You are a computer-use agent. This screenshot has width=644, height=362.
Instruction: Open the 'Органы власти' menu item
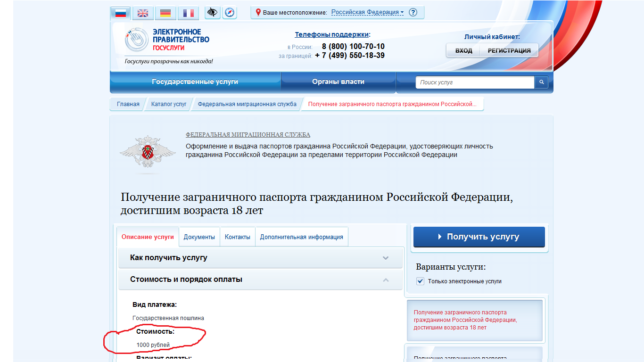(x=338, y=82)
